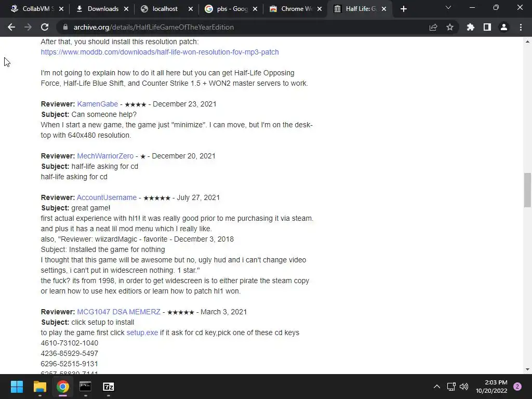
Task: Open terminal window from taskbar
Action: click(x=85, y=387)
